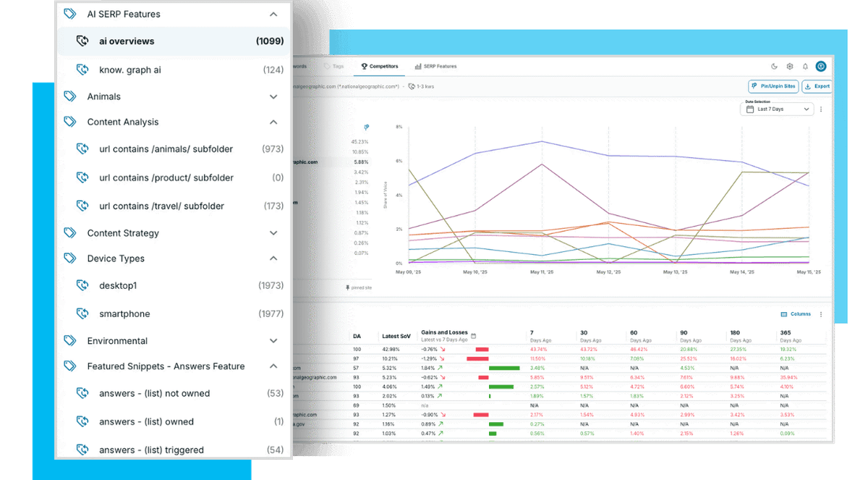Click tag icon next to smartphone
Image resolution: width=868 pixels, height=480 pixels.
tap(83, 313)
